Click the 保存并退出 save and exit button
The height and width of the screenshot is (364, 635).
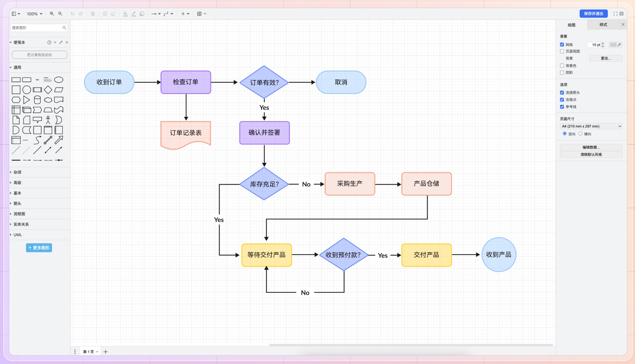coord(594,14)
